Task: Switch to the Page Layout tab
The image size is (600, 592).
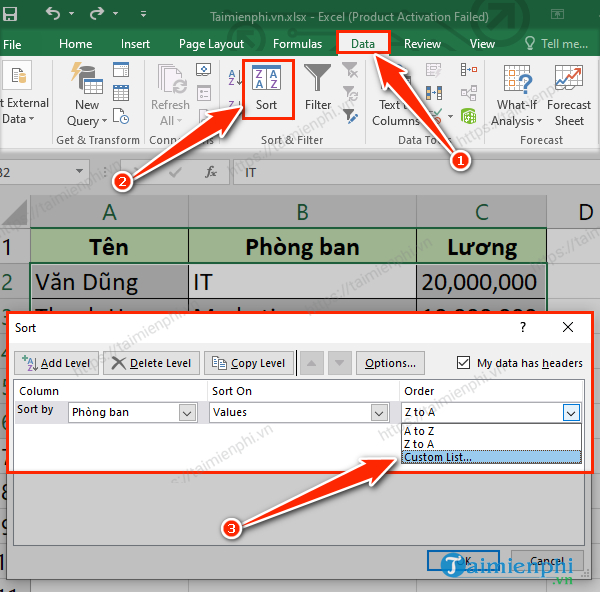Action: click(x=211, y=44)
